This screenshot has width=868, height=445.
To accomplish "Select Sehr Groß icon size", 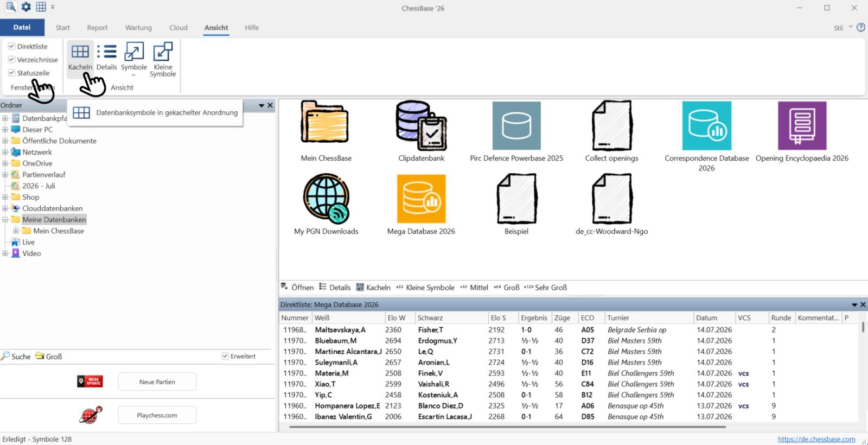I will (546, 287).
